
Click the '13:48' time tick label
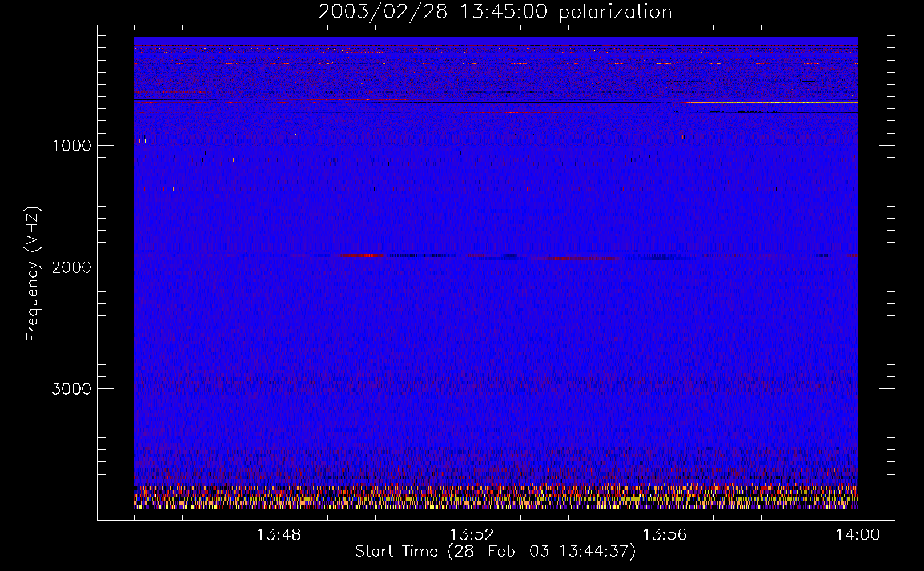[279, 535]
